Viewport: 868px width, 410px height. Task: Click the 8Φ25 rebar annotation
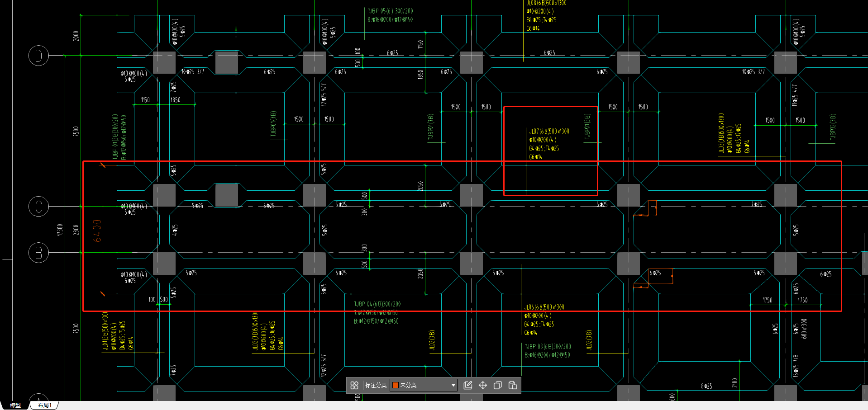tap(706, 386)
